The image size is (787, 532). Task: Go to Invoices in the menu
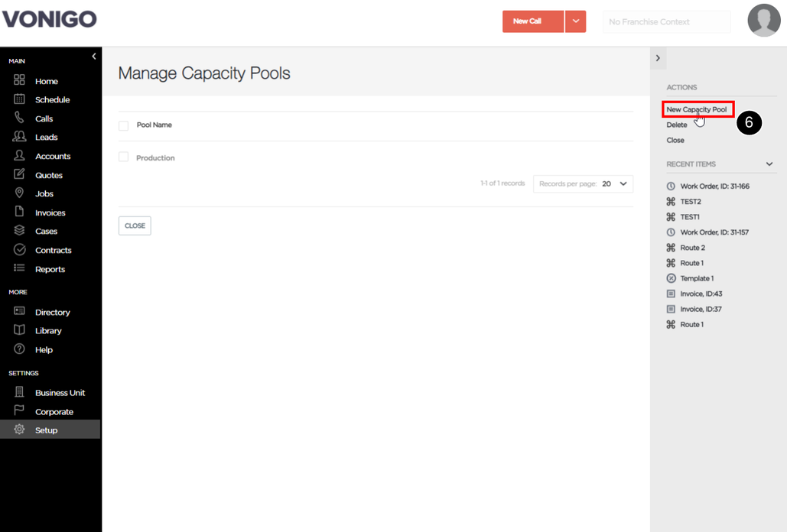pos(50,212)
